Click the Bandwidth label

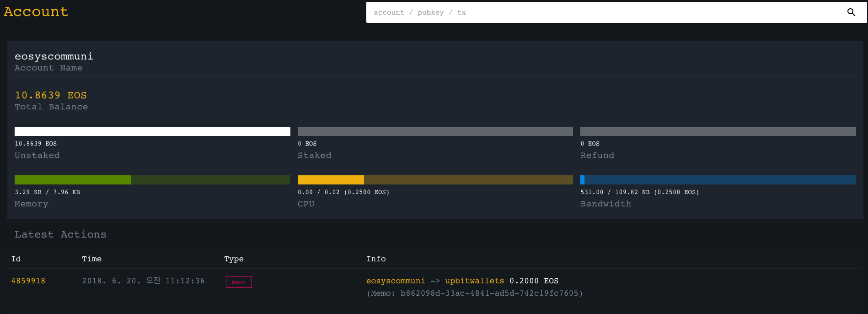(605, 204)
